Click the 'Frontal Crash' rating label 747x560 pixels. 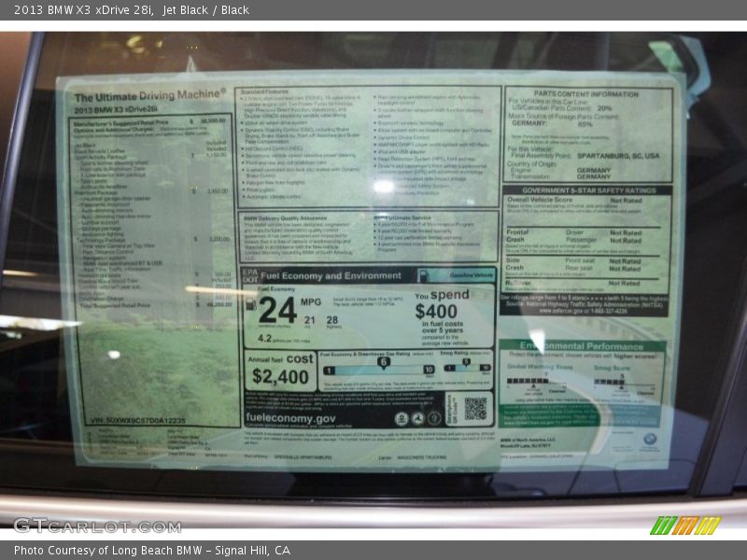pyautogui.click(x=517, y=236)
